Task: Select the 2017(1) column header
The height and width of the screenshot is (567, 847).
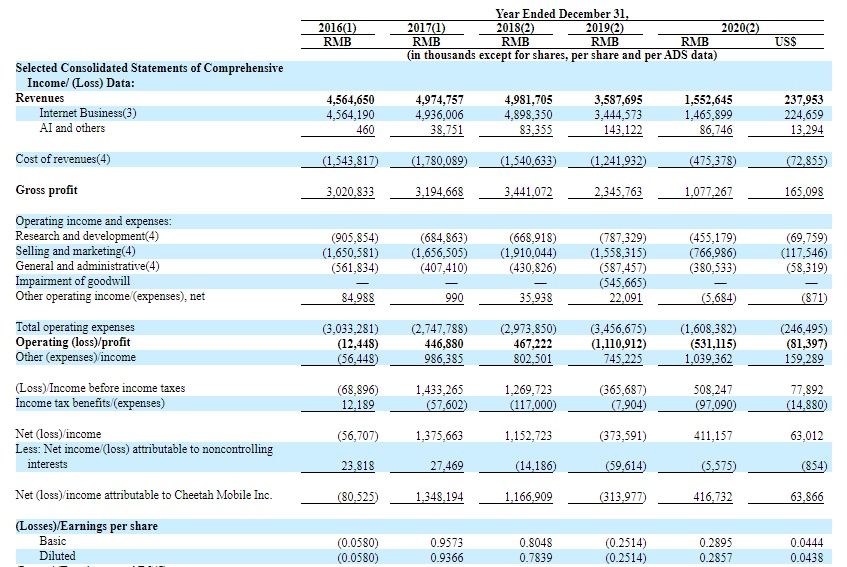Action: (x=426, y=28)
